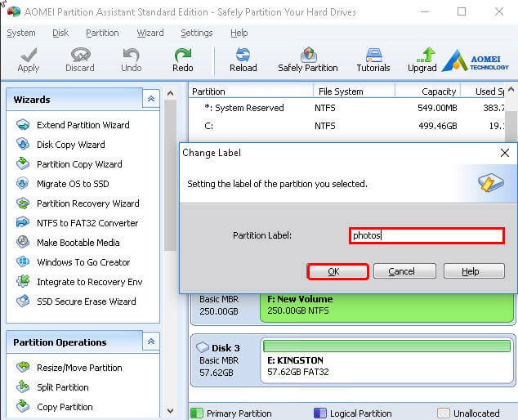Launch Partition Copy Wizard icon
The width and height of the screenshot is (518, 420).
coord(23,164)
